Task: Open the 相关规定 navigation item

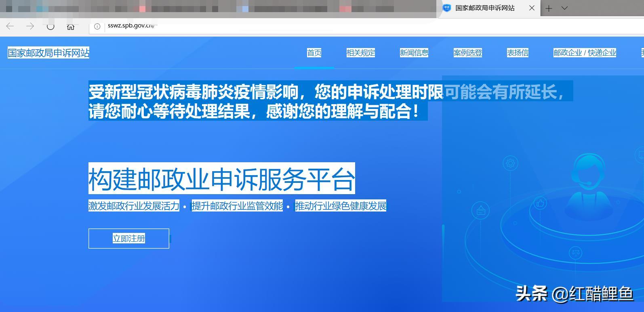Action: click(x=361, y=53)
